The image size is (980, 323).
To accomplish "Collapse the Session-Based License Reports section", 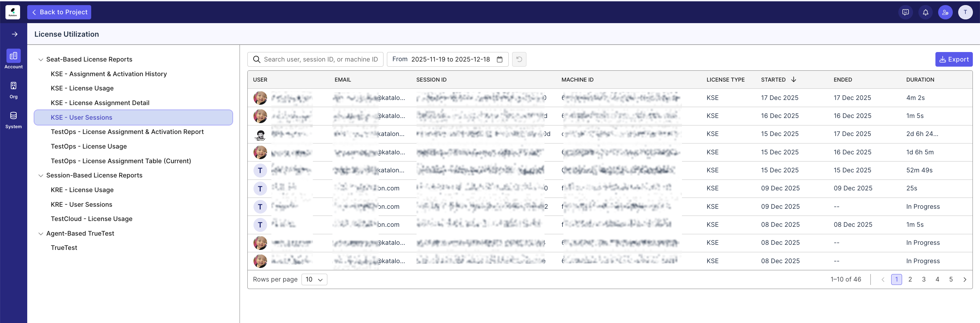I will pos(41,175).
